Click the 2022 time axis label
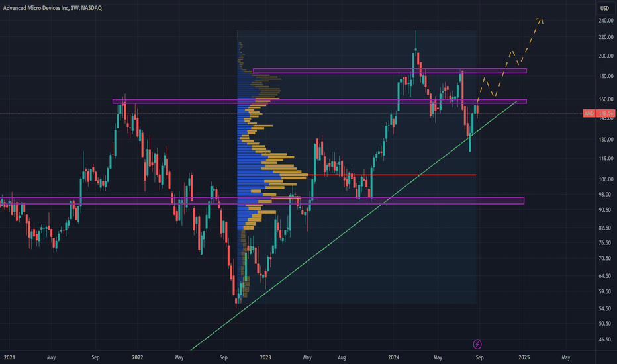 point(137,357)
